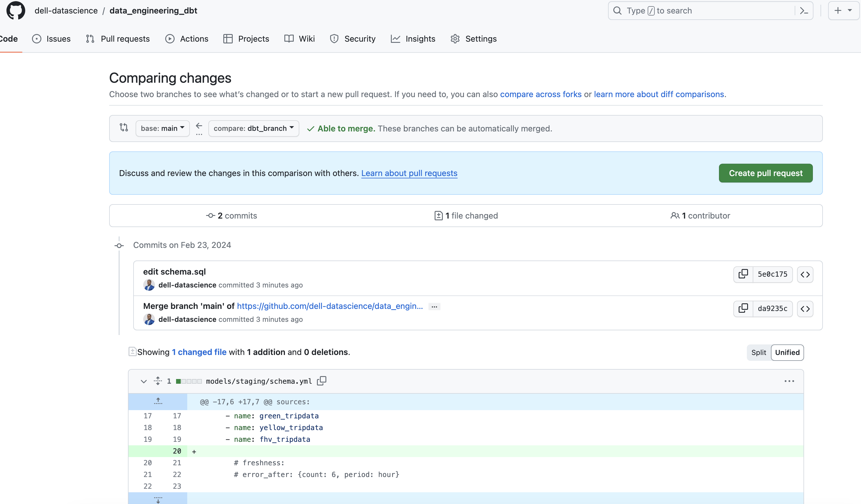The image size is (861, 504).
Task: Click the 1 contributor summary
Action: 700,215
